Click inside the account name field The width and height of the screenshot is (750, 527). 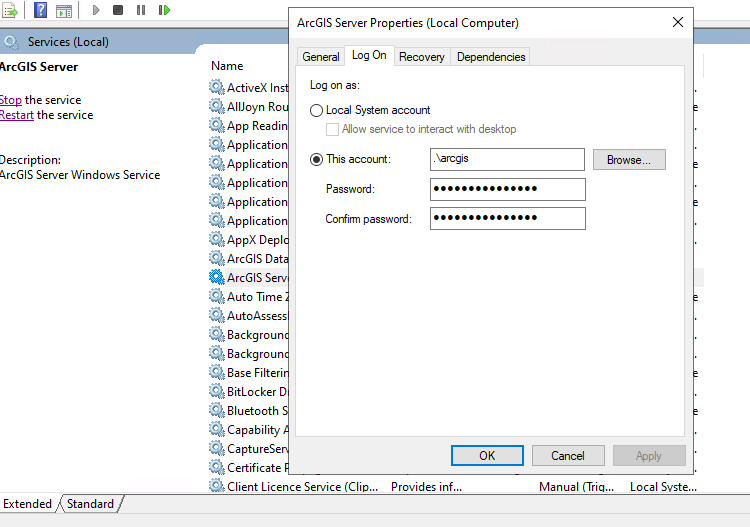(507, 159)
